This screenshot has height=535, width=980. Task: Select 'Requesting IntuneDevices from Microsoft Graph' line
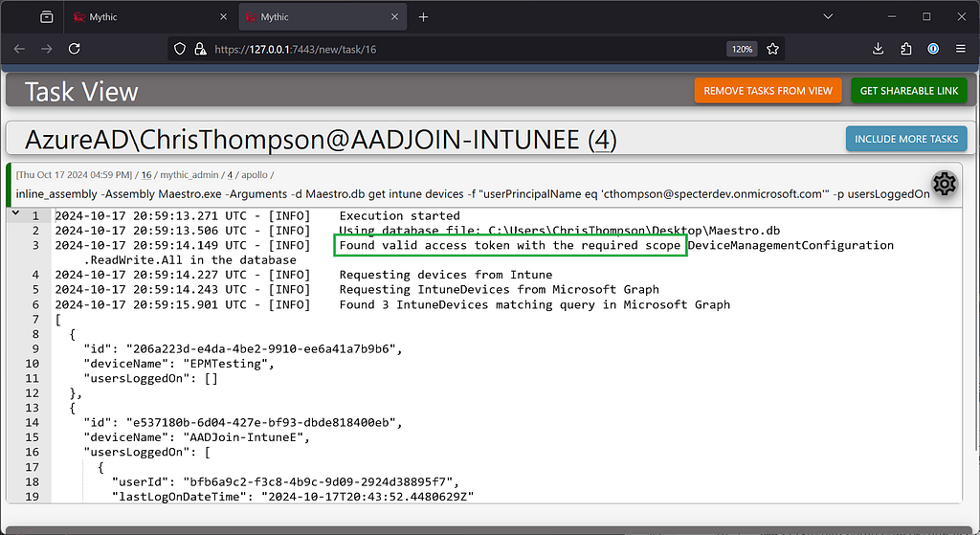[x=499, y=289]
